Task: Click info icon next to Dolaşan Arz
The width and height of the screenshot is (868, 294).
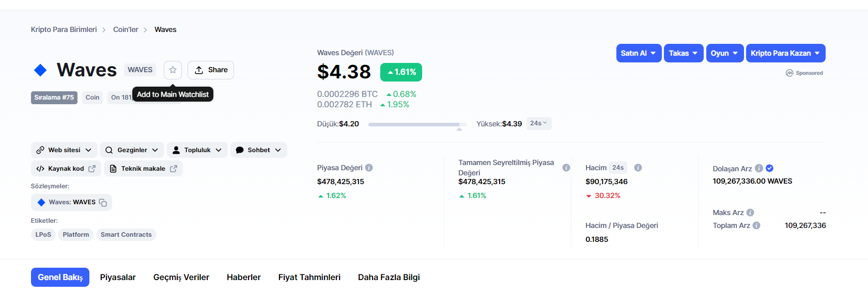Action: [759, 168]
